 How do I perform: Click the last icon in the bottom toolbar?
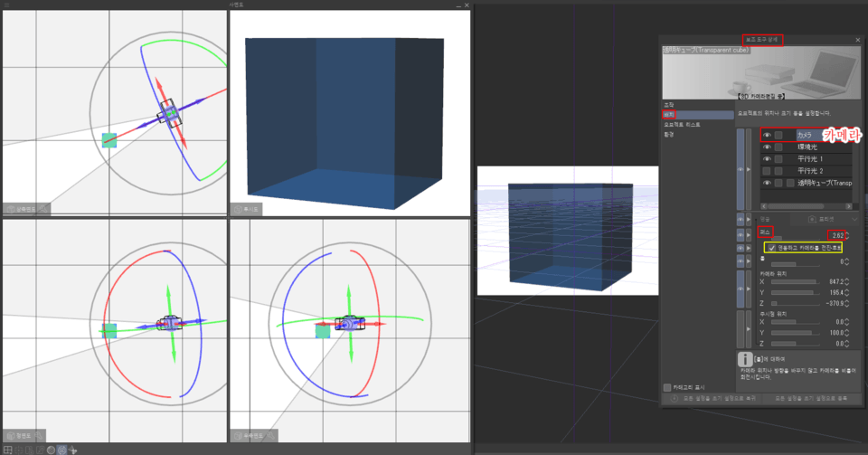point(73,450)
